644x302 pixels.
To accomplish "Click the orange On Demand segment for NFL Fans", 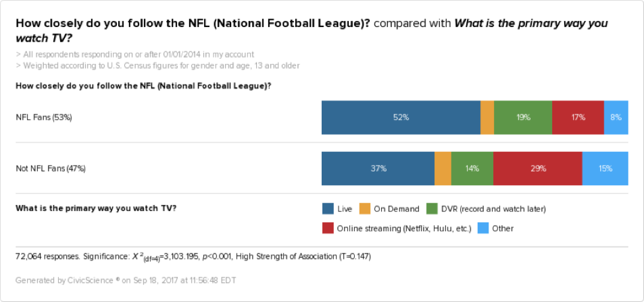I will 487,117.
